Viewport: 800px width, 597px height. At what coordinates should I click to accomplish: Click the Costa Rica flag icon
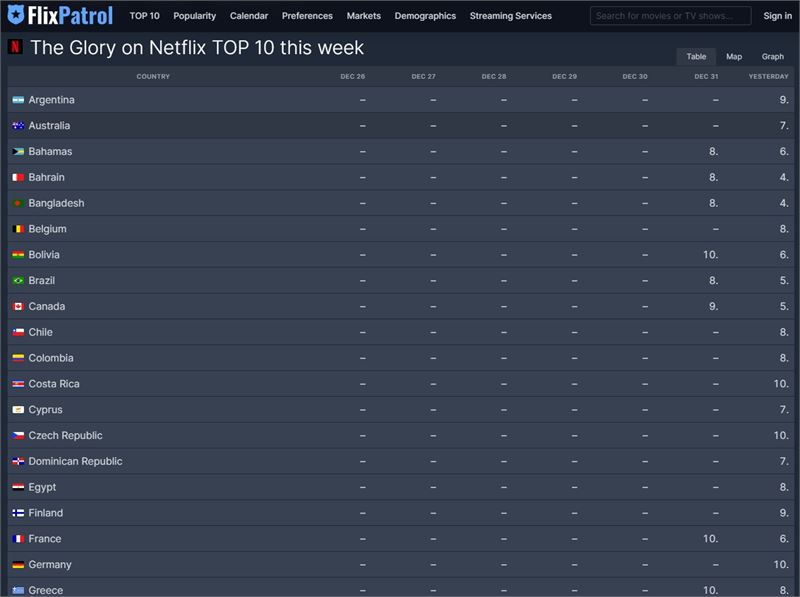18,384
